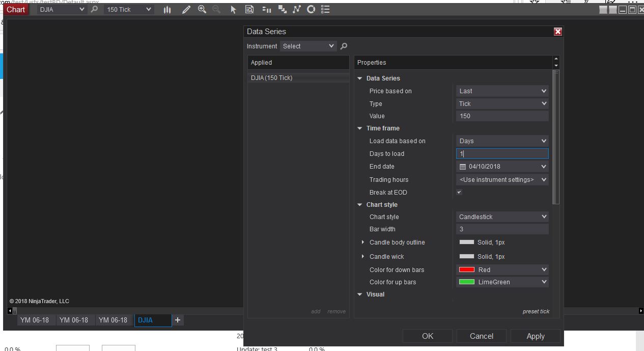644x351 pixels.
Task: Click the Properties header up arrow
Action: pos(556,59)
